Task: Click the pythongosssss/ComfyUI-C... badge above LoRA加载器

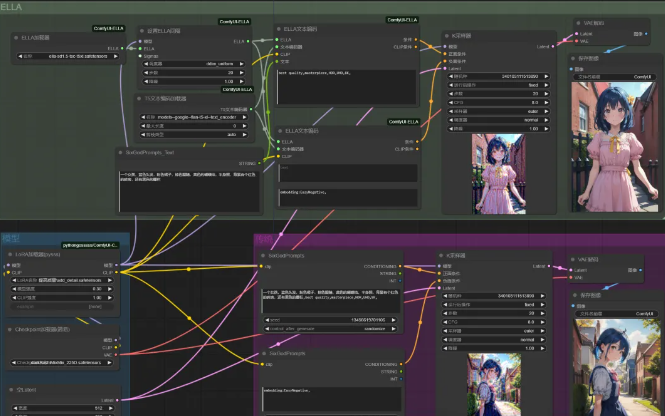Action: point(90,245)
